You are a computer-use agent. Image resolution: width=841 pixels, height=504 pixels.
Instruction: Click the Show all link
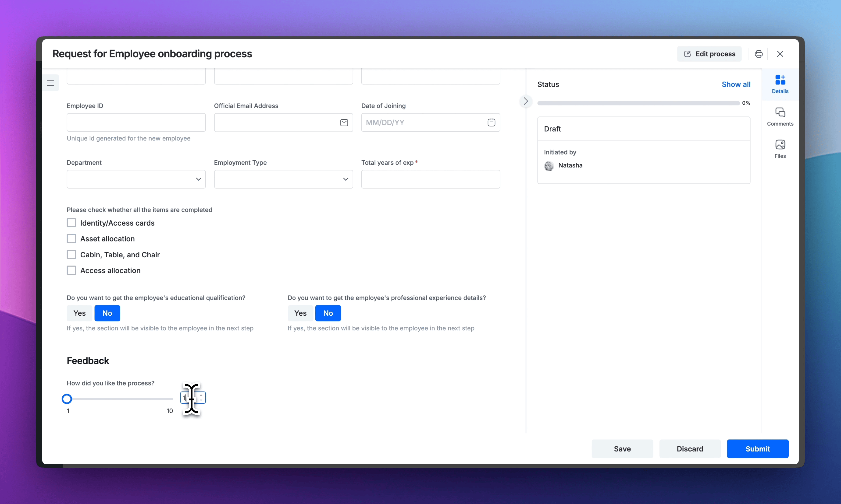(x=736, y=84)
